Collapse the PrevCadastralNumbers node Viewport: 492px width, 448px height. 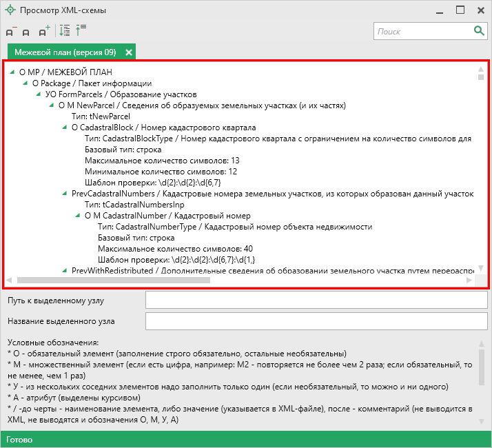coord(65,194)
